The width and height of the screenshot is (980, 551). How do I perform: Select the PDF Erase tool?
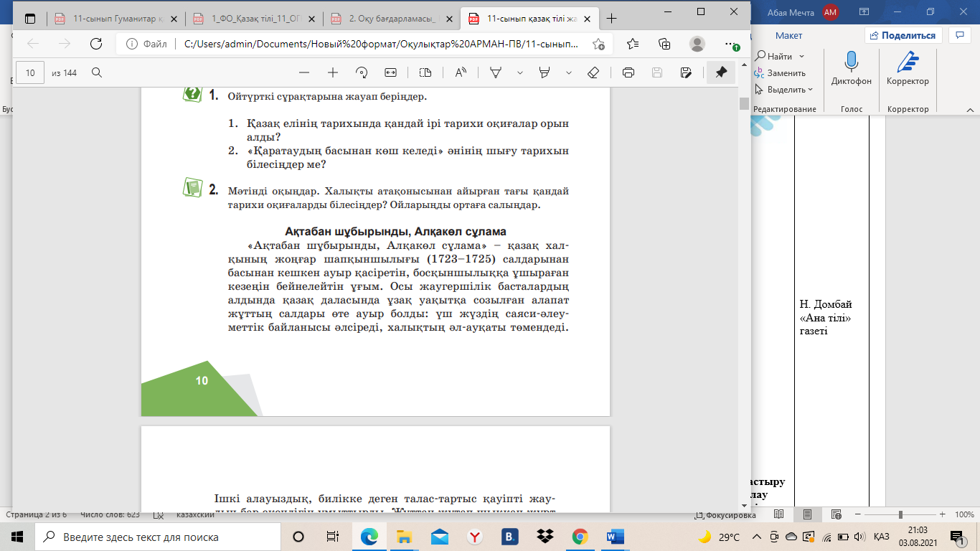click(x=593, y=72)
